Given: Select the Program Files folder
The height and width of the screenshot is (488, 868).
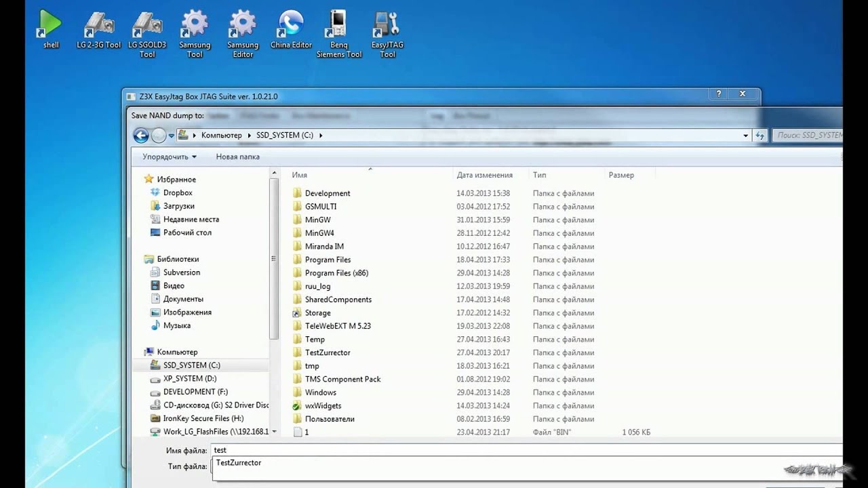Looking at the screenshot, I should point(328,260).
